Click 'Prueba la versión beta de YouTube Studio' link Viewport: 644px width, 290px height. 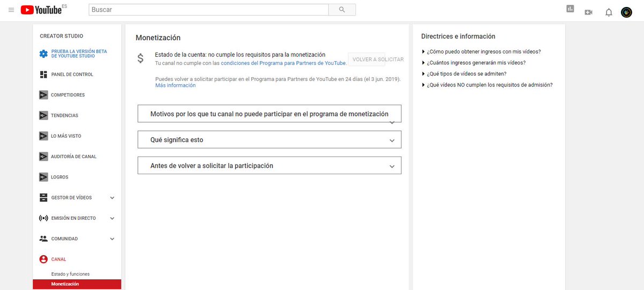79,54
